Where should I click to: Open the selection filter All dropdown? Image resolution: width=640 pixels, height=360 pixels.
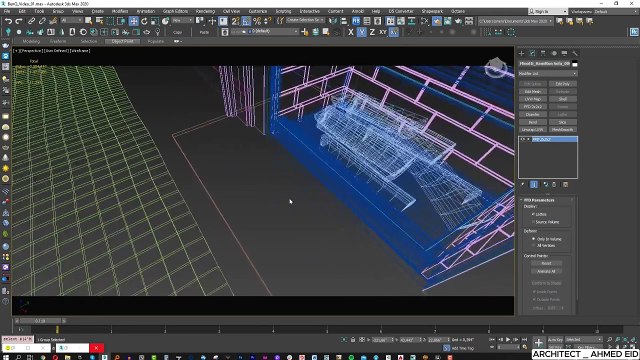(71, 20)
